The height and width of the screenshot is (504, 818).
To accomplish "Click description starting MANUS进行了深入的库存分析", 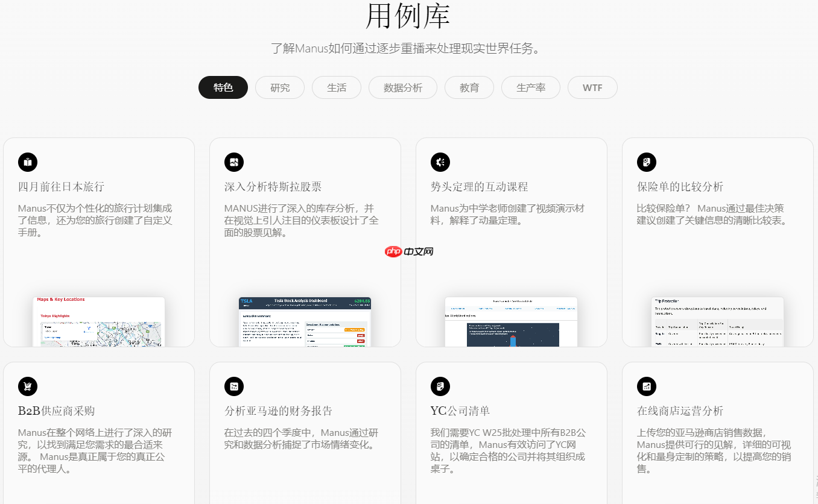I will click(302, 221).
